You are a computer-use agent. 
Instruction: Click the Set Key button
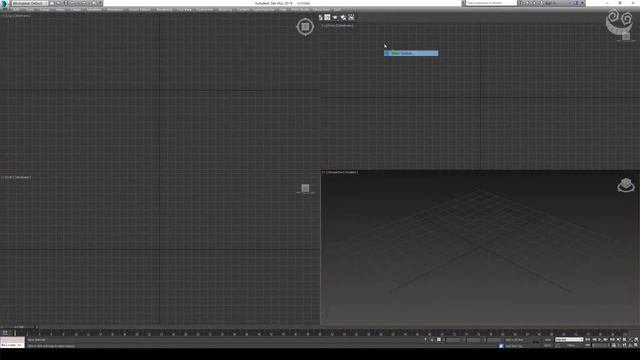[548, 345]
